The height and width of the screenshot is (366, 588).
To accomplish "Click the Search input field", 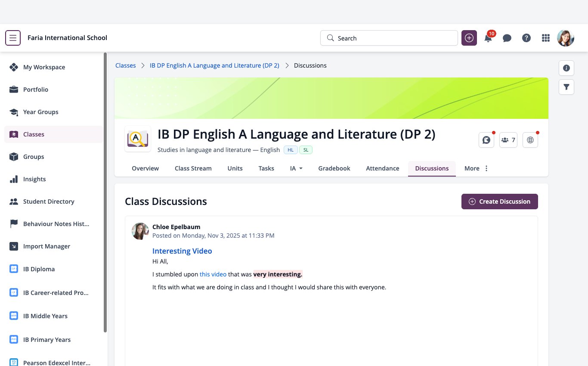I will [389, 38].
